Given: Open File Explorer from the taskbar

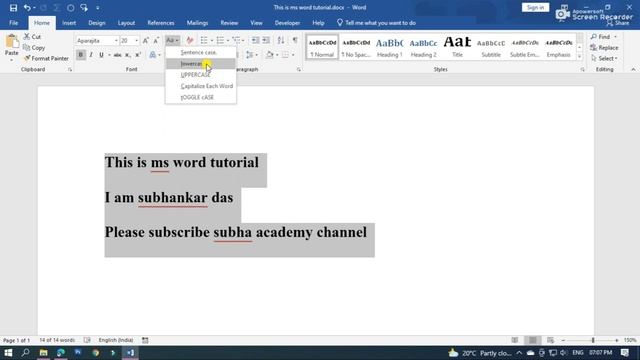Looking at the screenshot, I should click(x=43, y=353).
